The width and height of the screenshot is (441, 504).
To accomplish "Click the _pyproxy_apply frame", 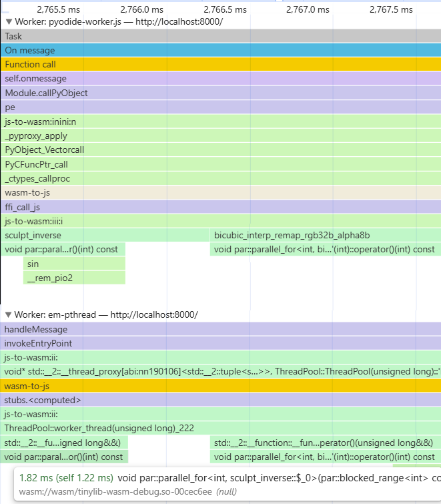I will click(220, 136).
